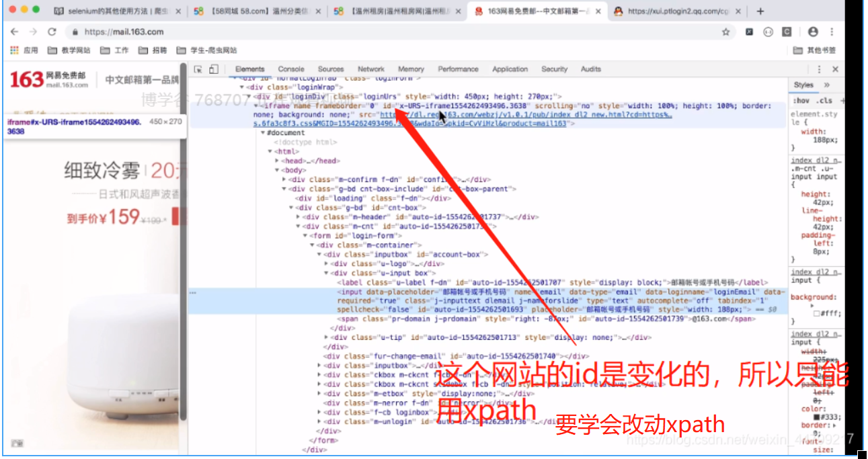This screenshot has width=868, height=459.
Task: Switch to the xui.ptlogin2.qq.com tab
Action: pos(677,11)
